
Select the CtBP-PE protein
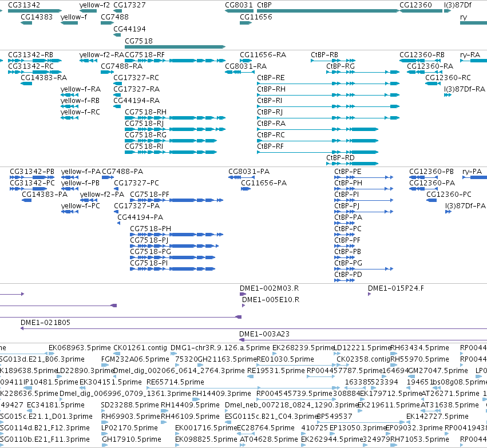[x=364, y=177]
